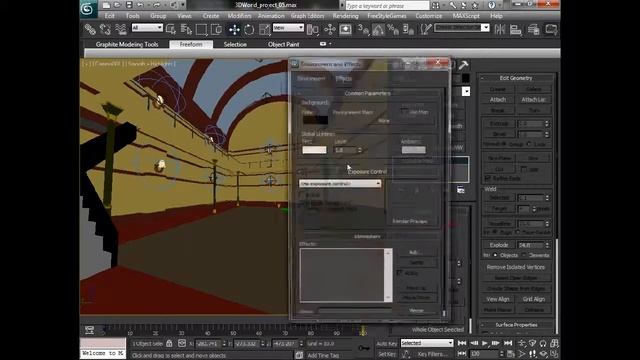This screenshot has width=640, height=360.
Task: Open the Edit menu
Action: (x=109, y=16)
